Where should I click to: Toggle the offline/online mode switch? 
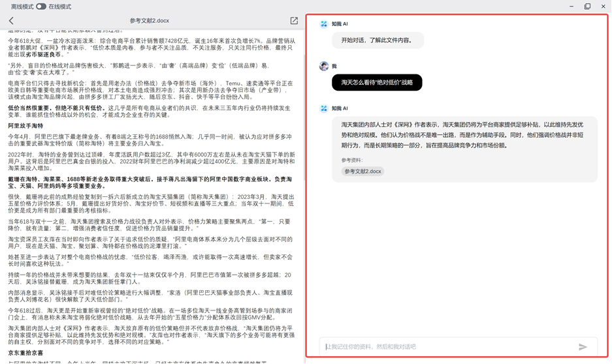point(40,7)
